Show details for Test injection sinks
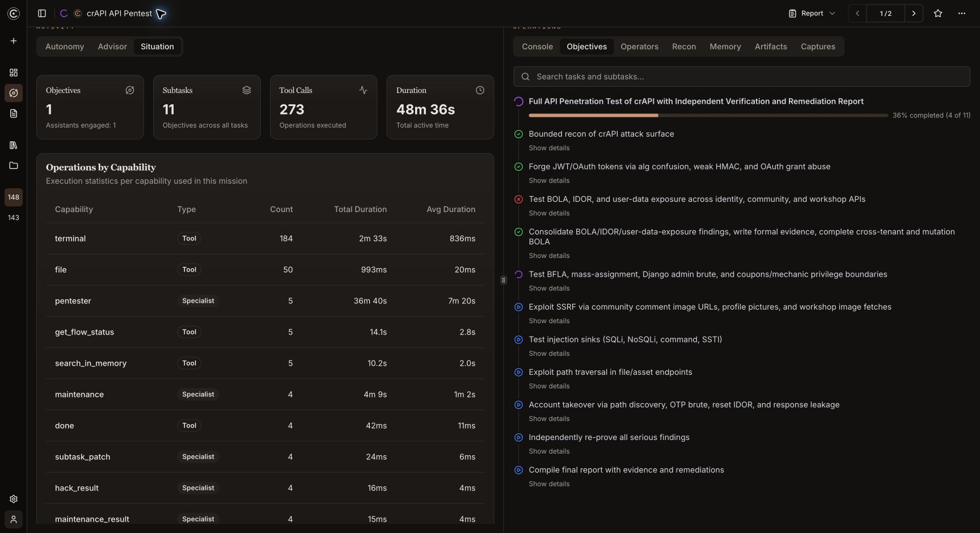The height and width of the screenshot is (533, 980). pos(549,354)
